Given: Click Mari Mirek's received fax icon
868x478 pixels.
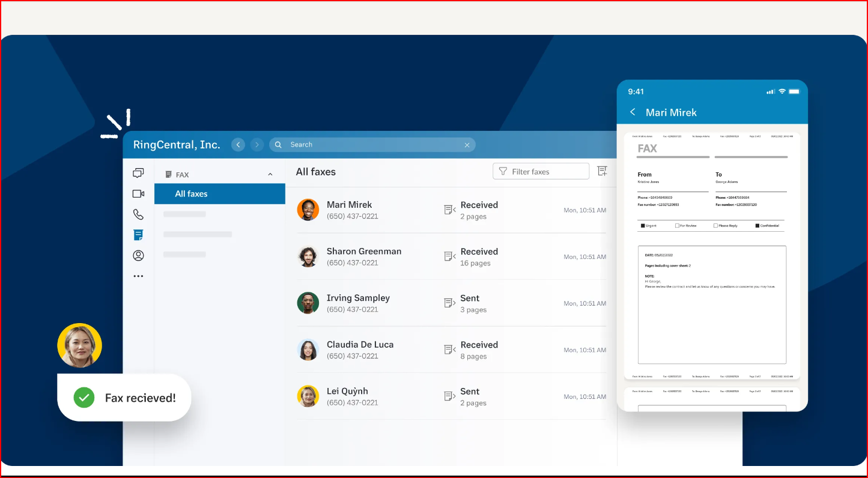Looking at the screenshot, I should tap(449, 210).
